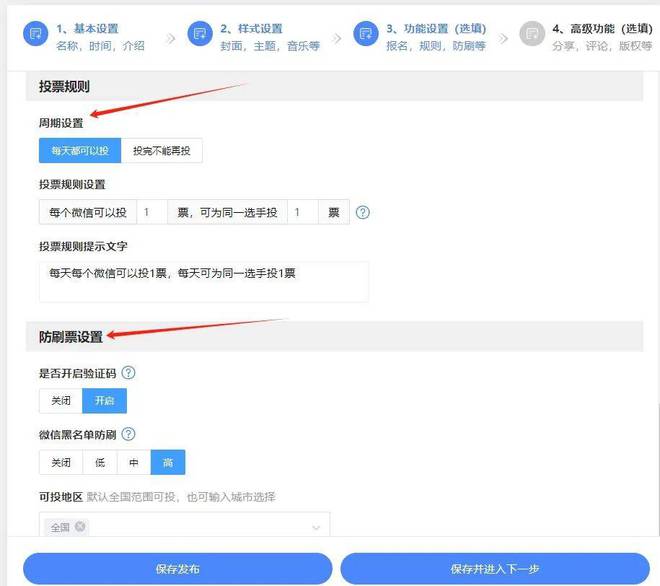Image resolution: width=660 pixels, height=586 pixels.
Task: Set 微信黑名单防刷 level to 中
Action: (134, 462)
